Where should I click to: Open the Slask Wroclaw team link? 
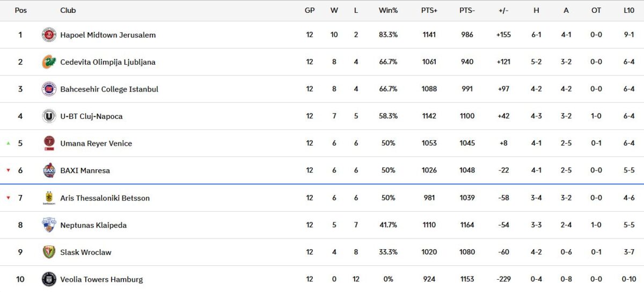[x=86, y=252]
